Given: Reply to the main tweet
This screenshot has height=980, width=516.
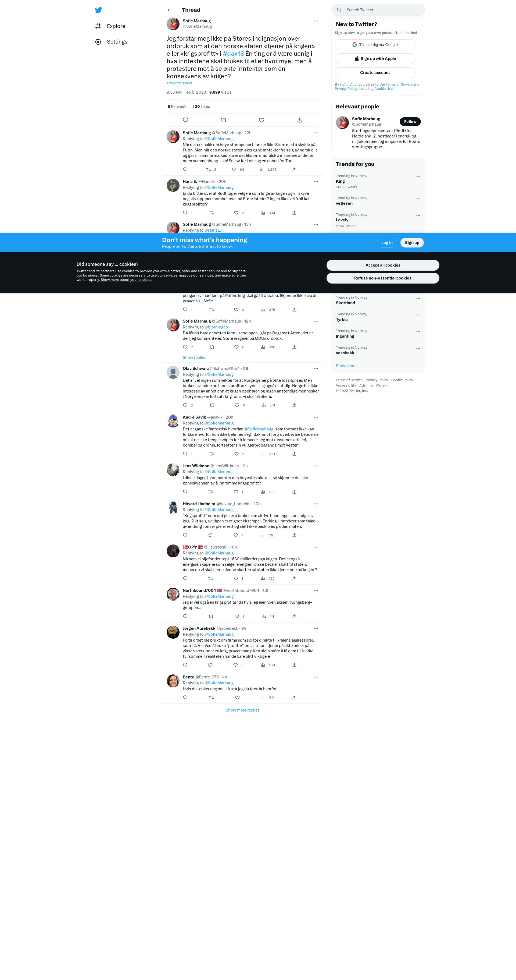Looking at the screenshot, I should [185, 120].
